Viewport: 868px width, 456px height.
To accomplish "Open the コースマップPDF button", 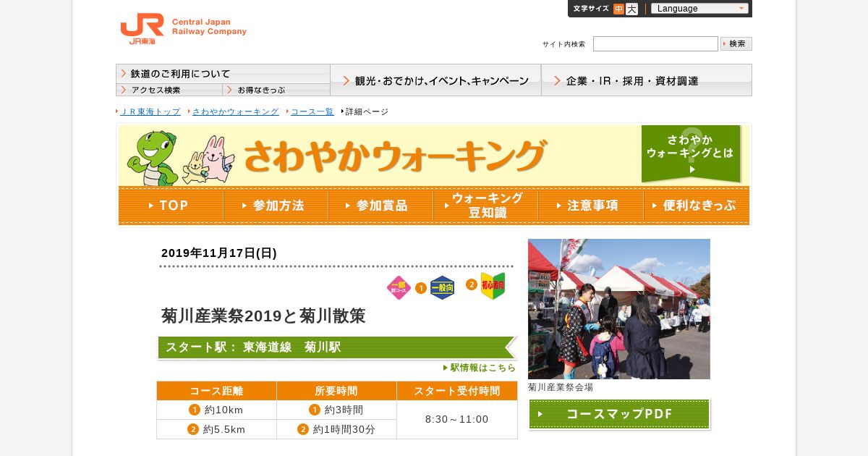I will pos(619,414).
